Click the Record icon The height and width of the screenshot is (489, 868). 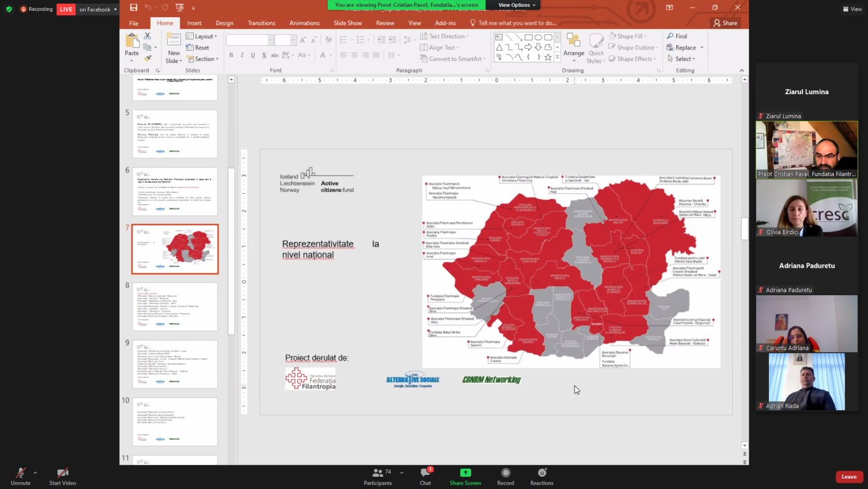506,473
